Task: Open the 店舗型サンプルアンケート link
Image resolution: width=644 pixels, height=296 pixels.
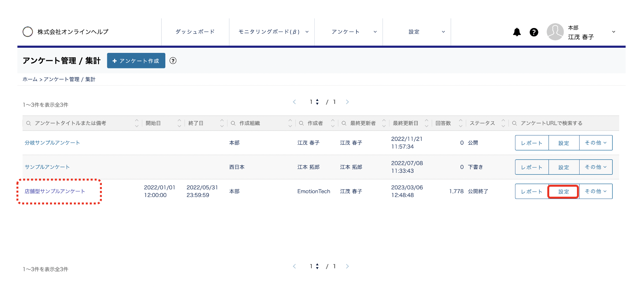Action: (55, 191)
